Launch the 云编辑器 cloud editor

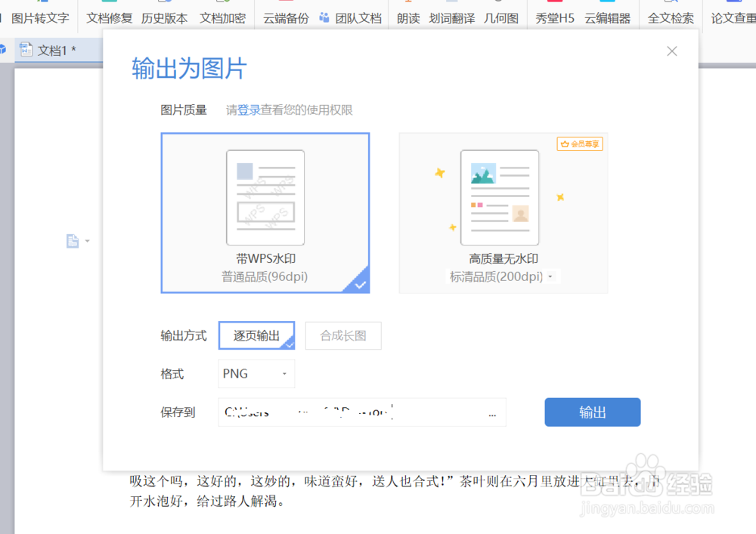point(607,18)
